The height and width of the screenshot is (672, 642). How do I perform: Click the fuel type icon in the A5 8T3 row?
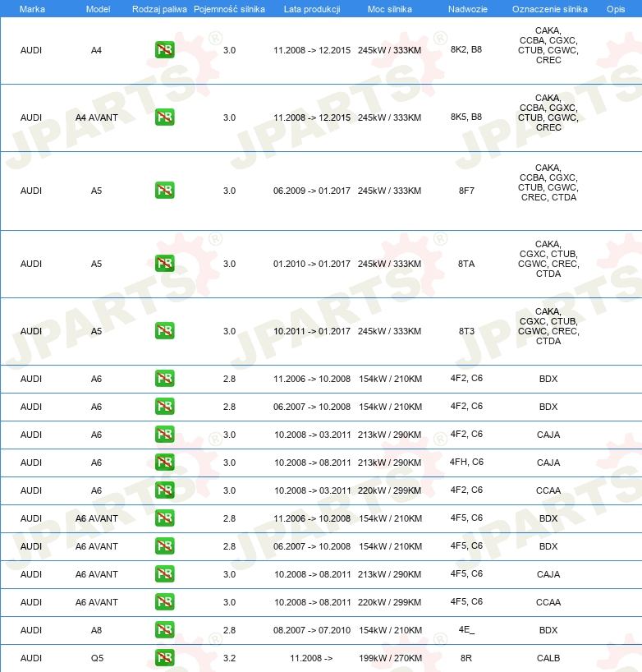(164, 331)
